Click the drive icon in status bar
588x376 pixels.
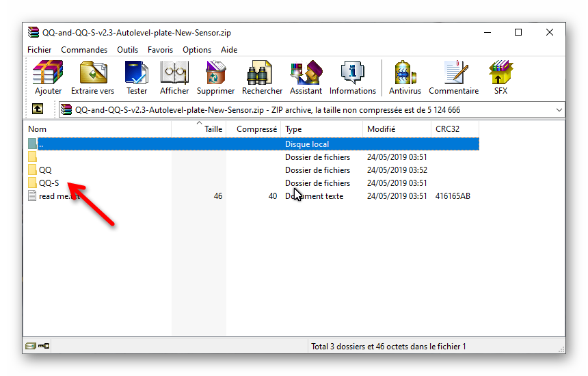[31, 347]
